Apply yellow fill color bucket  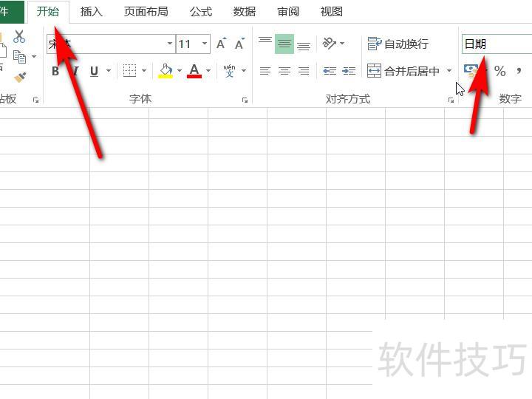166,71
